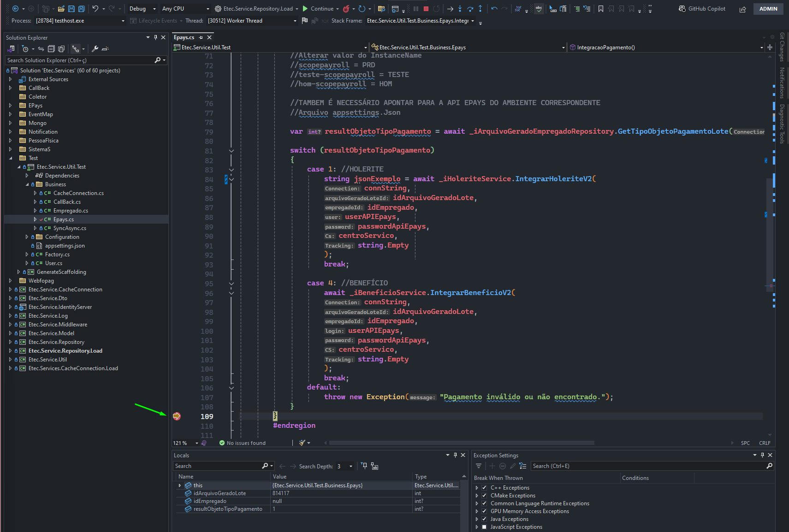Open the Debug configuration dropdown
This screenshot has width=789, height=532.
click(142, 9)
